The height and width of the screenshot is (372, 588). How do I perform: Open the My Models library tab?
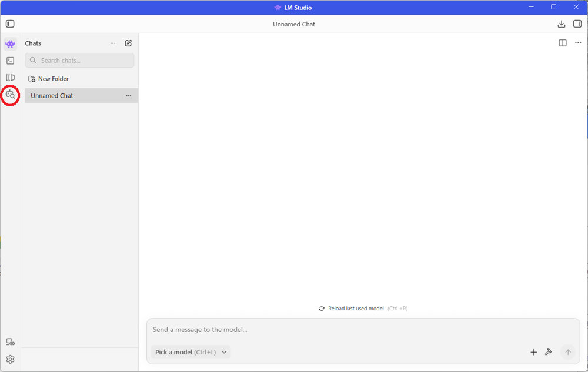(x=10, y=78)
